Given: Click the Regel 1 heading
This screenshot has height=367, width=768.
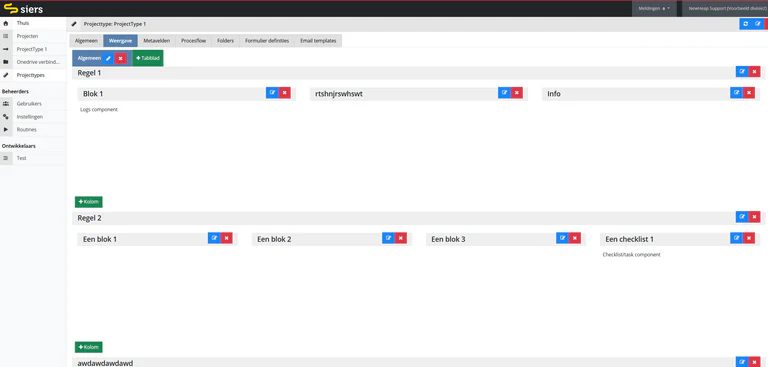Looking at the screenshot, I should [x=89, y=73].
